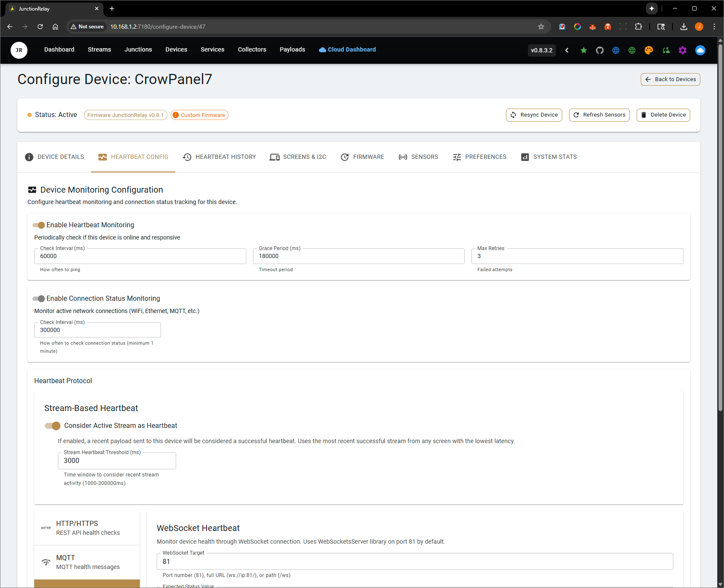The image size is (724, 588).
Task: Open the Sensors tab
Action: [x=418, y=157]
